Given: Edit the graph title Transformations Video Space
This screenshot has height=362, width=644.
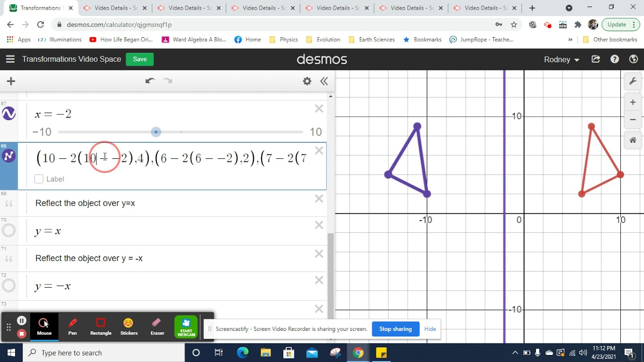Looking at the screenshot, I should 71,59.
